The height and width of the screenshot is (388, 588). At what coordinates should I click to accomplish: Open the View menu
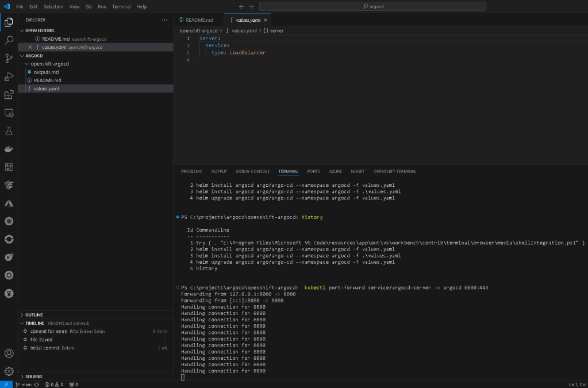(x=74, y=6)
